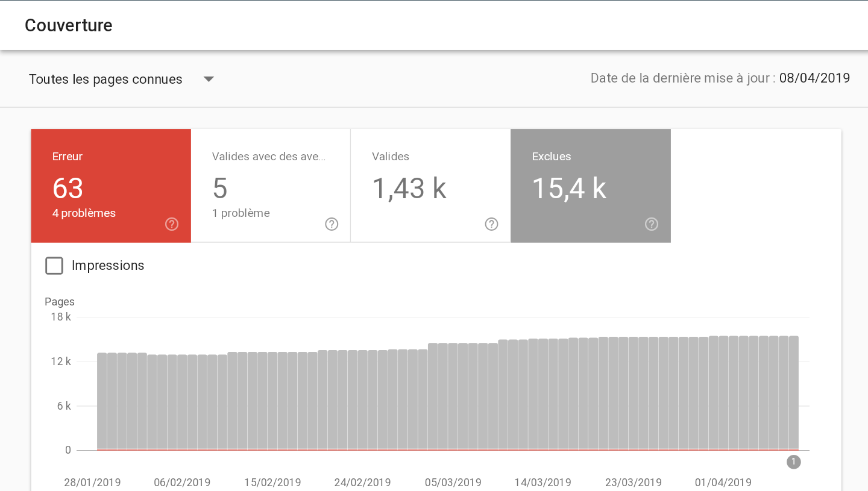
Task: Toggle the Exclues status card
Action: (591, 186)
